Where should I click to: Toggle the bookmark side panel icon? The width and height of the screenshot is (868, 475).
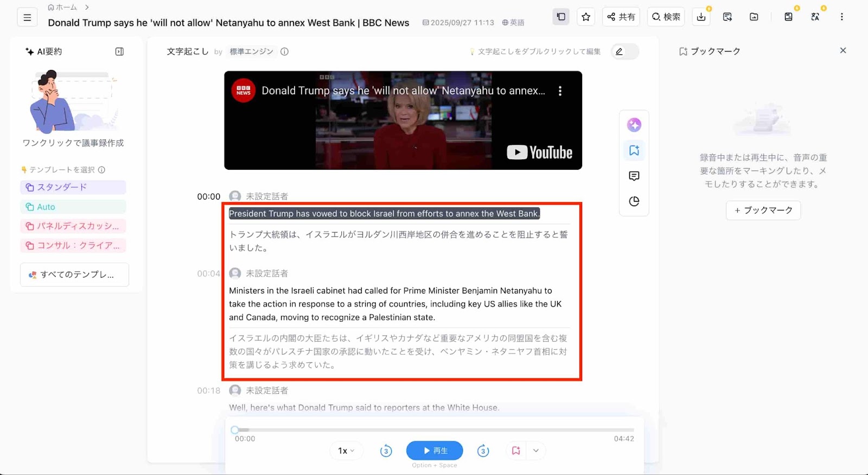tap(634, 150)
